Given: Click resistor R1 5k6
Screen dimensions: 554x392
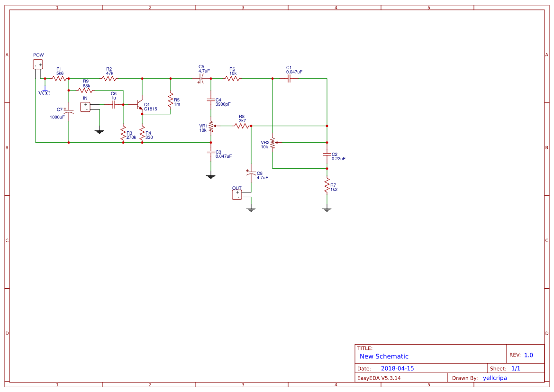Looking at the screenshot, I should [x=59, y=78].
